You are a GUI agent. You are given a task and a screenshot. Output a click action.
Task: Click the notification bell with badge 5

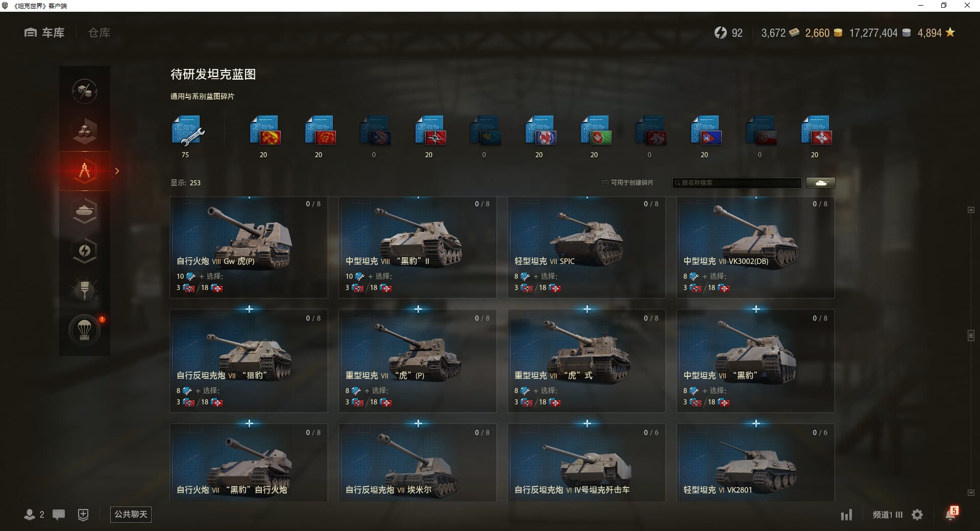pyautogui.click(x=951, y=513)
